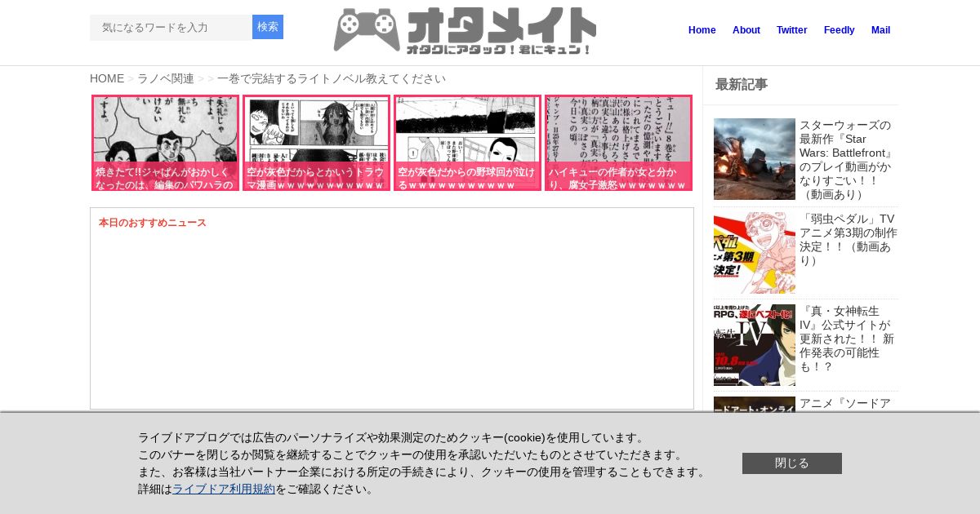The width and height of the screenshot is (980, 514).
Task: Open the 「弱虫ペダル」TVアニメ第3期 article link
Action: pyautogui.click(x=848, y=239)
